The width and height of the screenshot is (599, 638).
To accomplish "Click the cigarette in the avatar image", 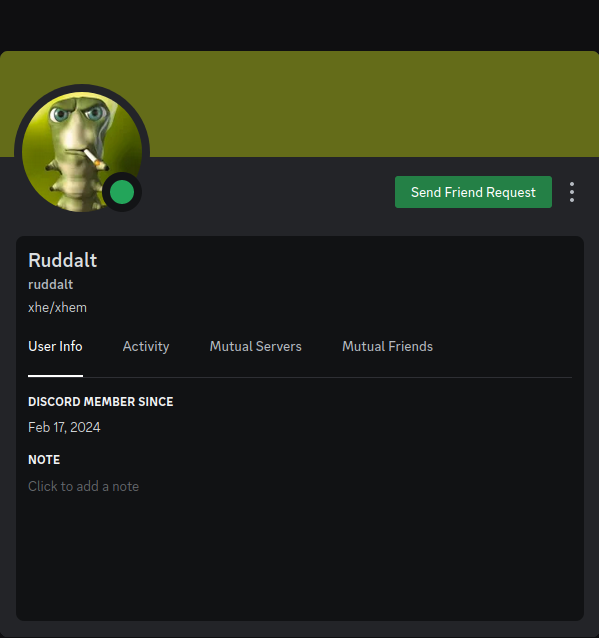I will pos(96,160).
